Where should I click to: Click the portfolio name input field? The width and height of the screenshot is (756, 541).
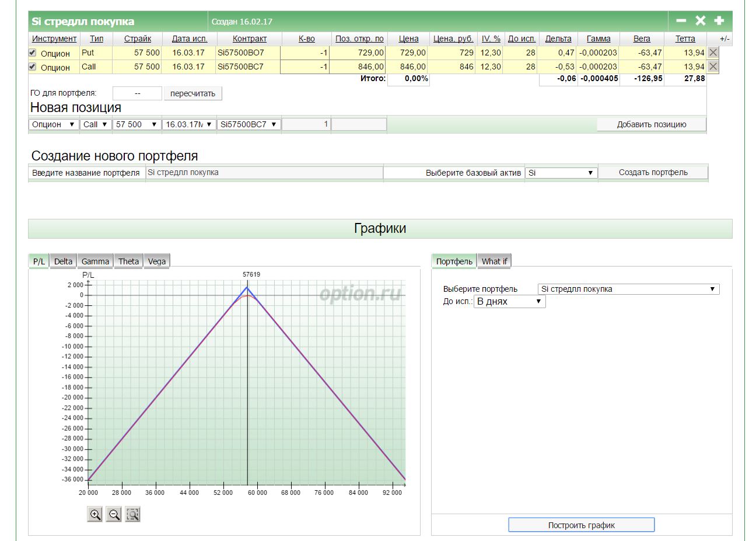click(x=264, y=173)
